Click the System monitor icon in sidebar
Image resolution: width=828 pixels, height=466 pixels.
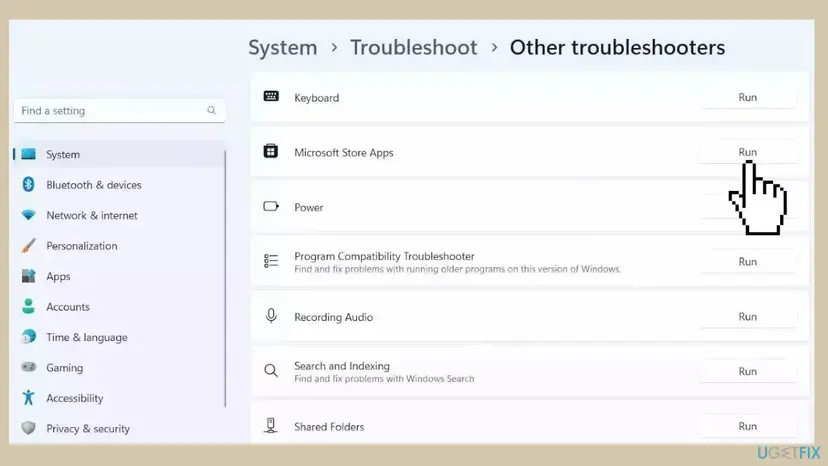[x=29, y=154]
